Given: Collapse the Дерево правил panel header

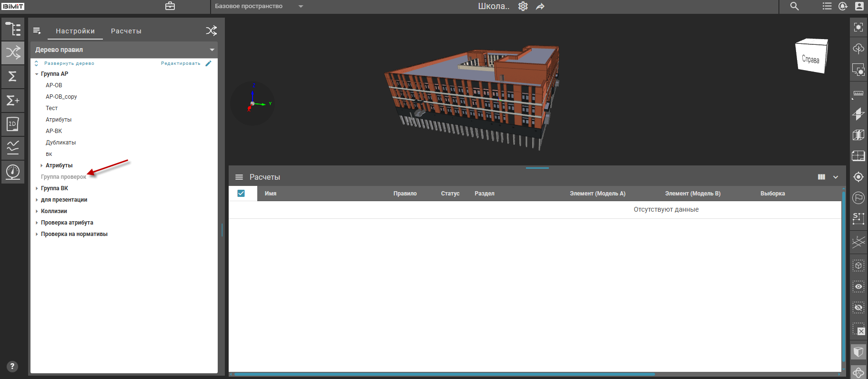Looking at the screenshot, I should (212, 50).
